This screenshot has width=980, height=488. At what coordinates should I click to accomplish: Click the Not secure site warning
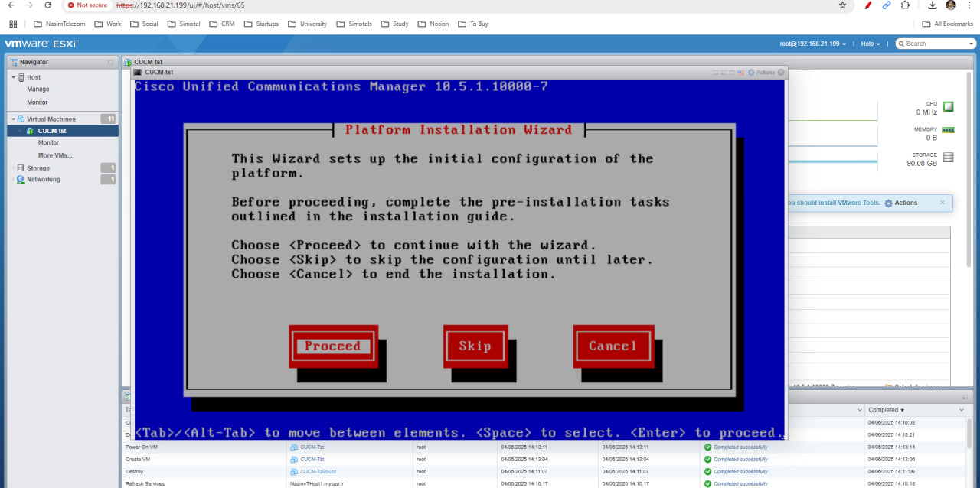tap(87, 5)
